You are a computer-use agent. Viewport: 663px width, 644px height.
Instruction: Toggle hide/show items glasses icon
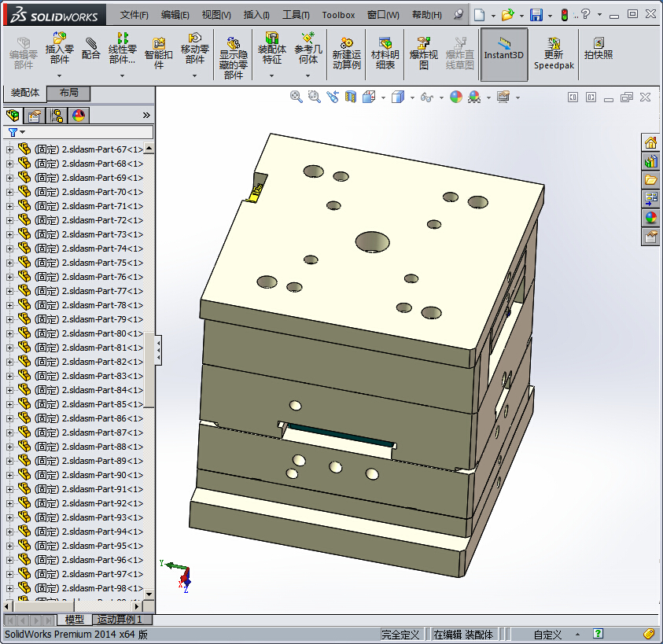click(x=425, y=97)
